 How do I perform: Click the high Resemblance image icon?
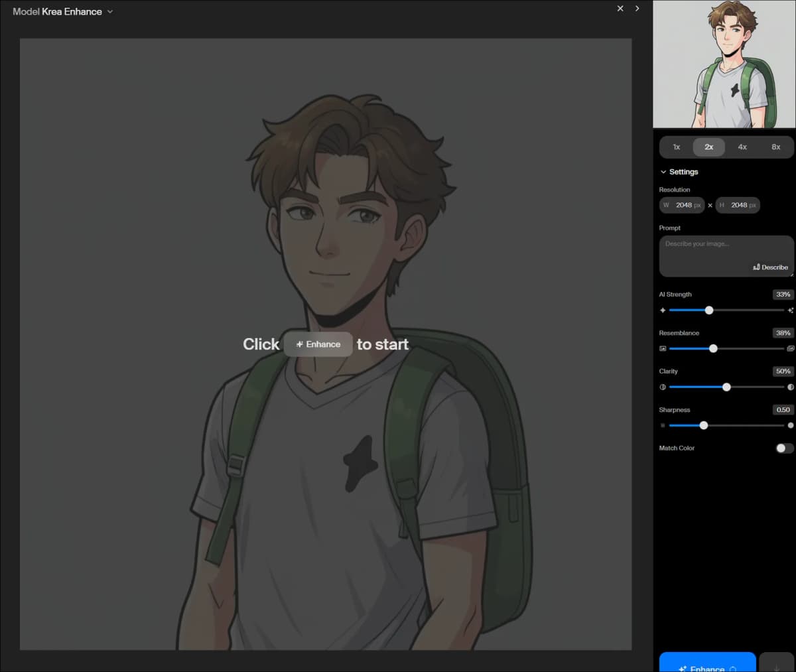point(791,349)
